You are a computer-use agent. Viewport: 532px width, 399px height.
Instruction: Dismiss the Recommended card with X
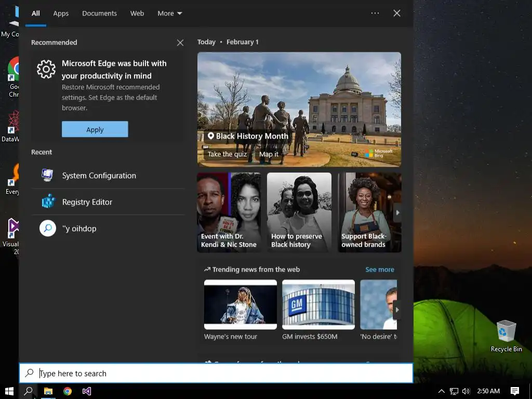pyautogui.click(x=180, y=43)
